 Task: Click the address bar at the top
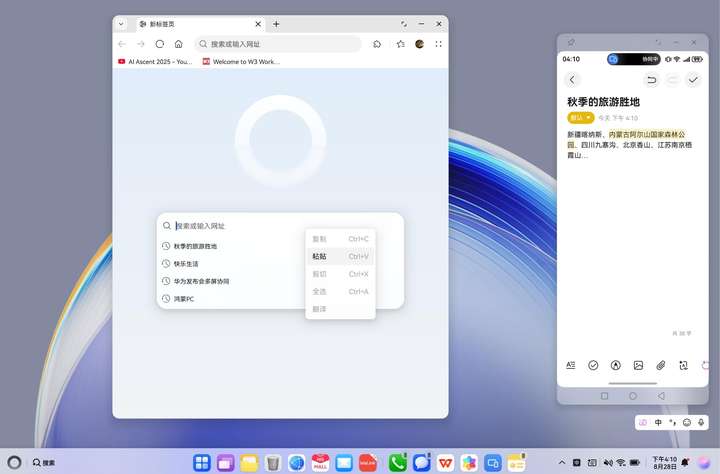(x=278, y=44)
